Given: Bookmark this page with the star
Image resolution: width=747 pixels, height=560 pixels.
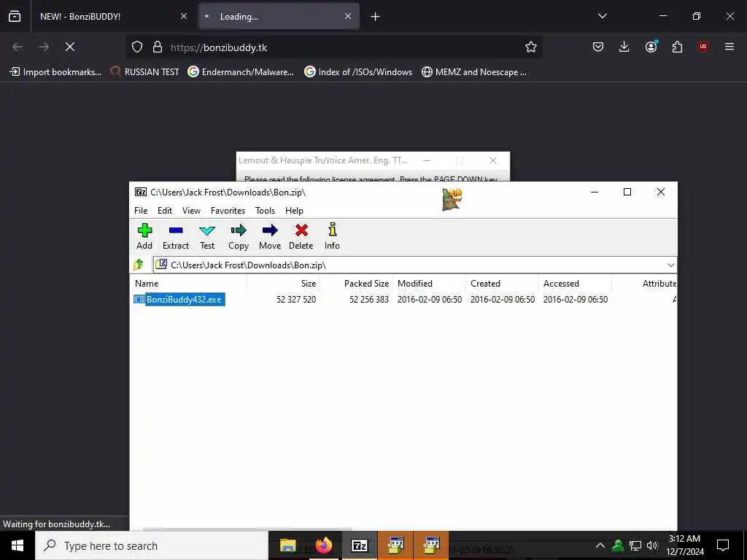Looking at the screenshot, I should (531, 47).
